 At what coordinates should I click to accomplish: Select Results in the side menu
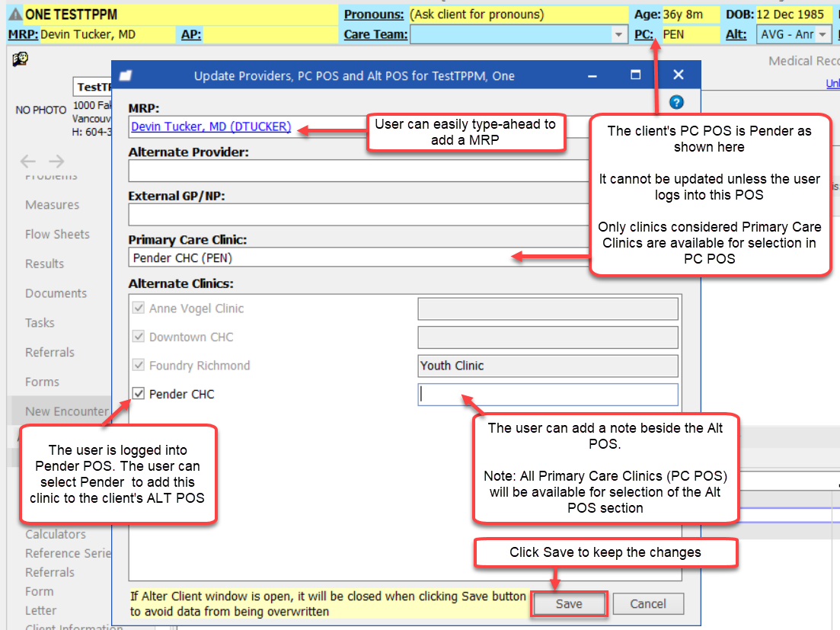44,264
